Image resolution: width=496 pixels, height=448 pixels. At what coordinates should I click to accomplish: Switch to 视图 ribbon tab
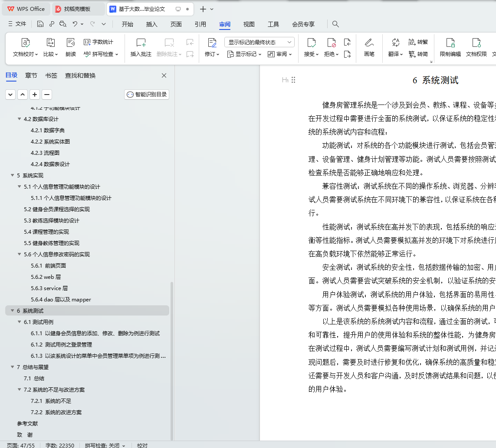click(249, 24)
